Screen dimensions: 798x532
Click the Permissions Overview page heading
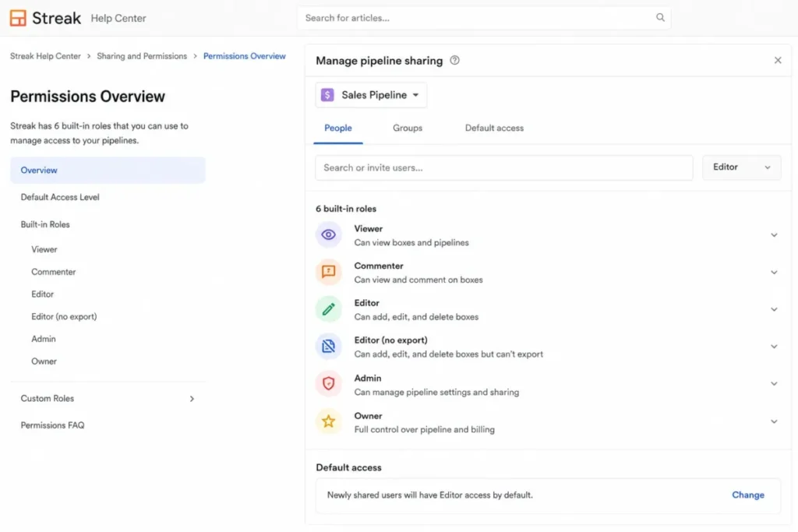(87, 96)
